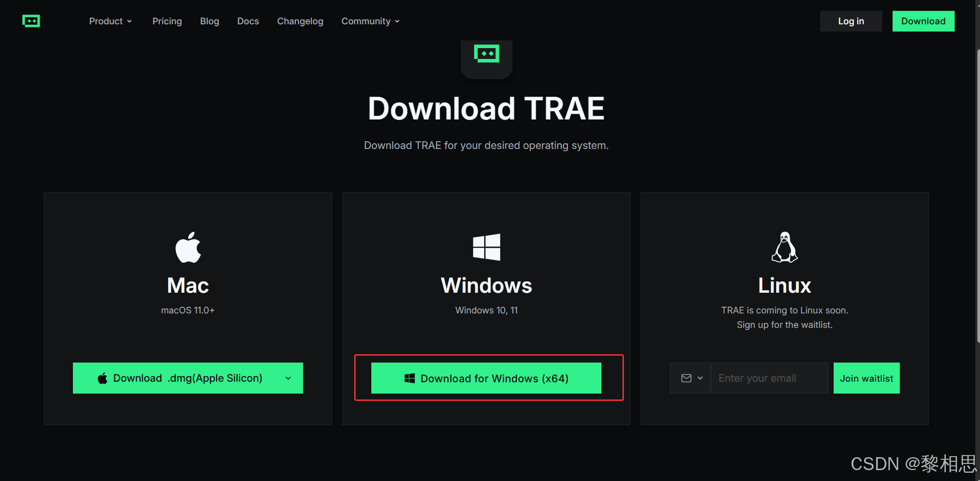Click the Download TRAE heading
Viewport: 980px width, 481px height.
point(486,109)
